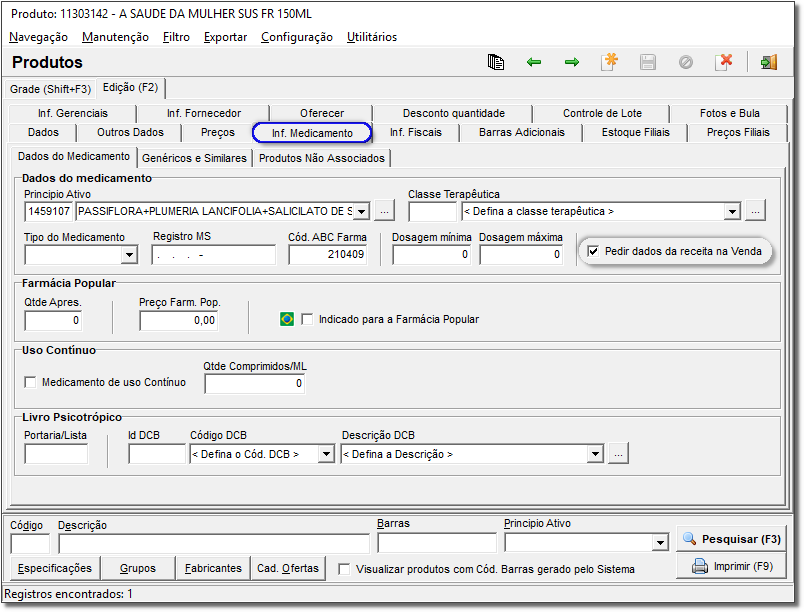Go to previous product with left arrow
The image size is (804, 612).
pos(534,62)
